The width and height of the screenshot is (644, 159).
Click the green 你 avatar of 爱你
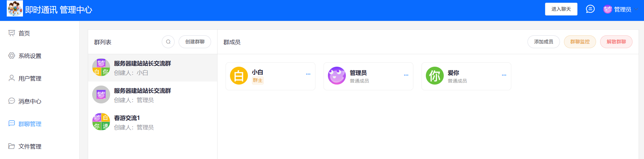(x=435, y=76)
